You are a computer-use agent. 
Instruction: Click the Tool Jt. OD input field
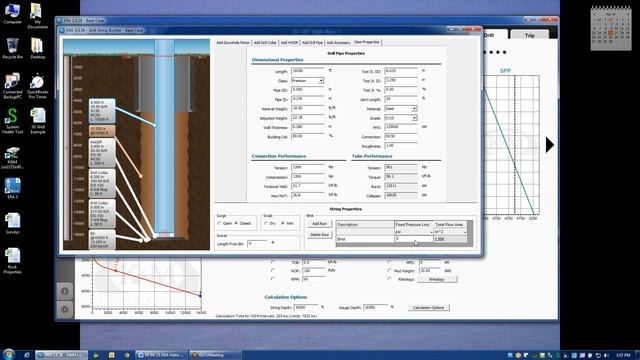click(401, 71)
